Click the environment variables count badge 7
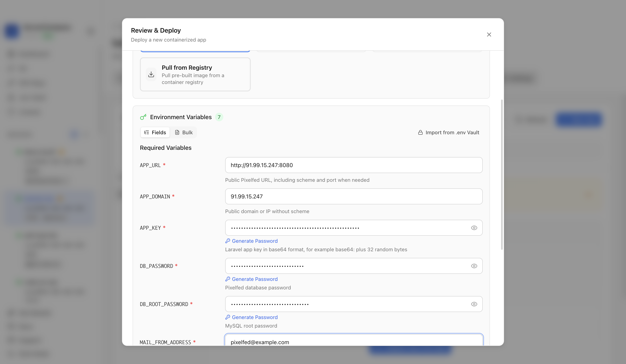This screenshot has width=626, height=364. pyautogui.click(x=219, y=117)
